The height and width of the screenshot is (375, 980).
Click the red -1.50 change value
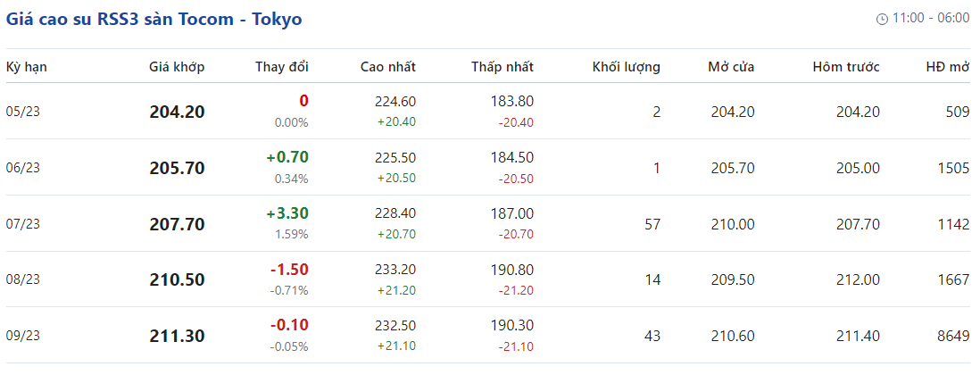pyautogui.click(x=288, y=270)
